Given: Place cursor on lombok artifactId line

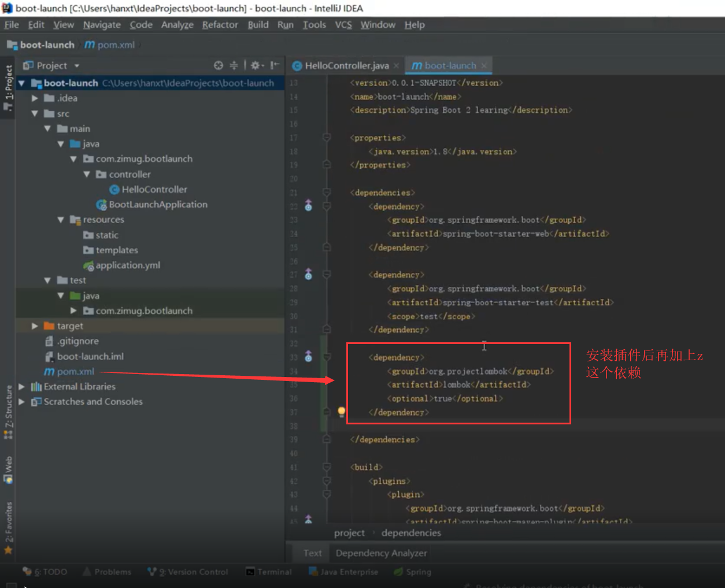Looking at the screenshot, I should (458, 384).
